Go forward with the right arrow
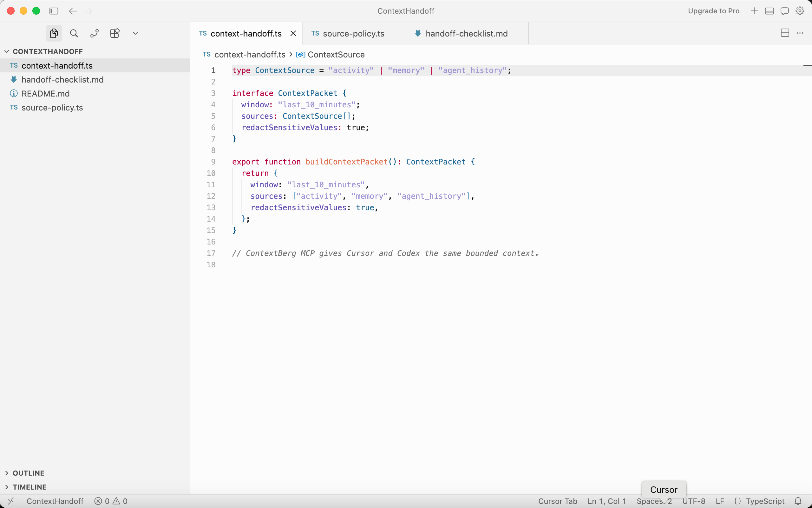The image size is (812, 508). pyautogui.click(x=88, y=11)
